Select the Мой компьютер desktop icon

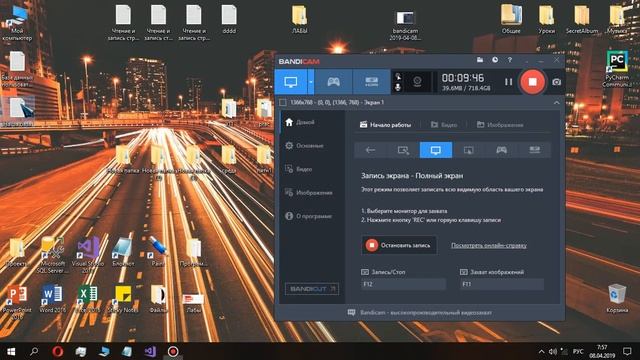coord(17,24)
